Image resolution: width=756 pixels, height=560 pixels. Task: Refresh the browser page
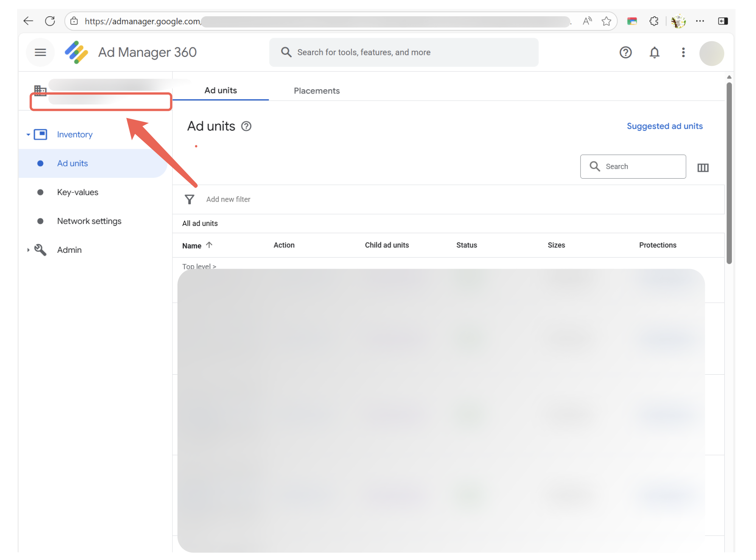(50, 21)
